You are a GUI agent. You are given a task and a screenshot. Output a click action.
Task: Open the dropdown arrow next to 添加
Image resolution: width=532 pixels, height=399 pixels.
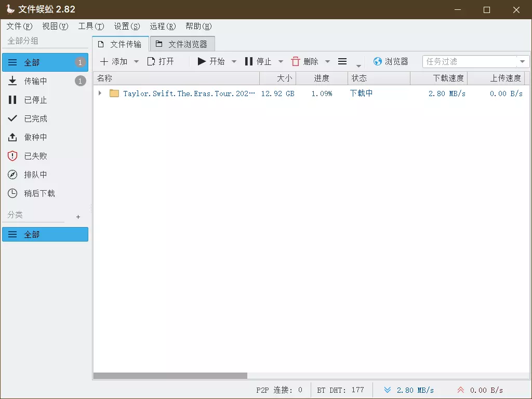click(x=136, y=62)
